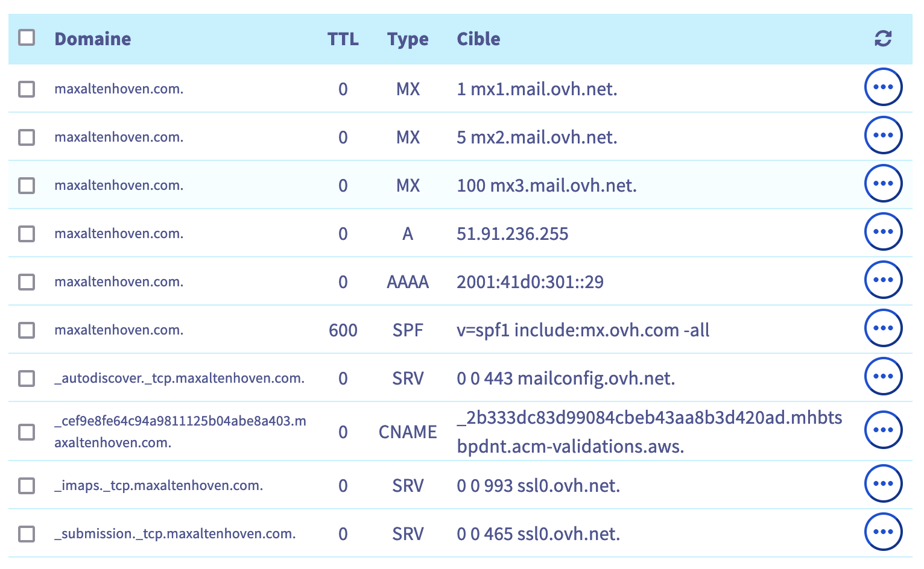Tick the CNAME record checkbox
The image size is (924, 569).
27,432
